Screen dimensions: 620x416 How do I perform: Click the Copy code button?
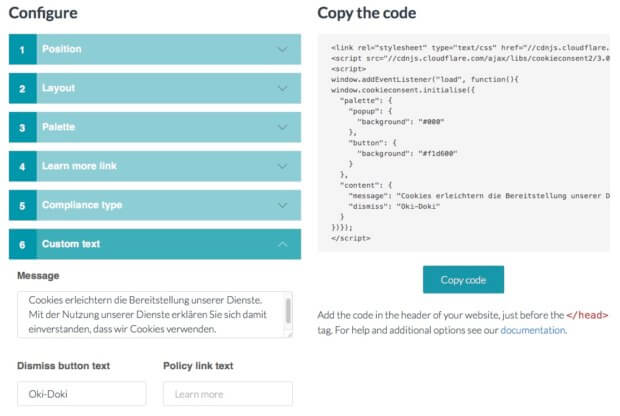[463, 280]
